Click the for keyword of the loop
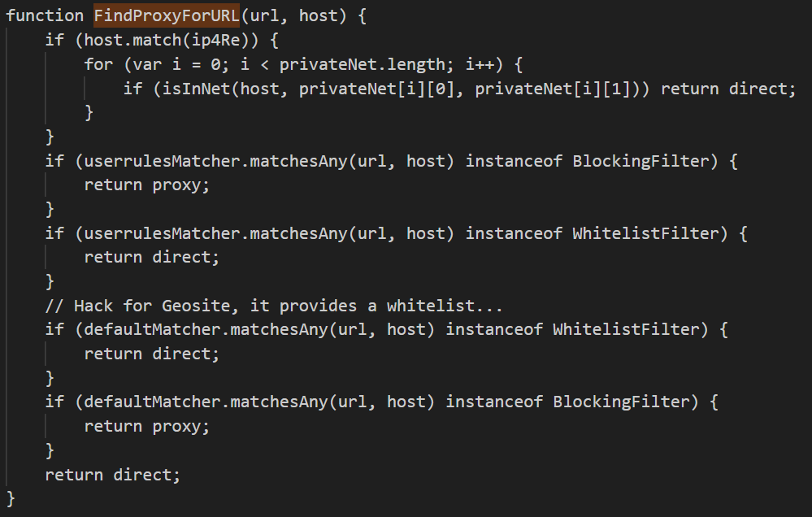Image resolution: width=812 pixels, height=517 pixels. 98,63
